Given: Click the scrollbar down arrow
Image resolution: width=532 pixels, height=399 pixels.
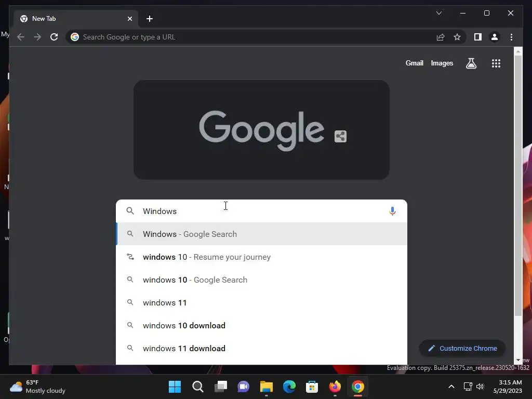Looking at the screenshot, I should coord(518,361).
